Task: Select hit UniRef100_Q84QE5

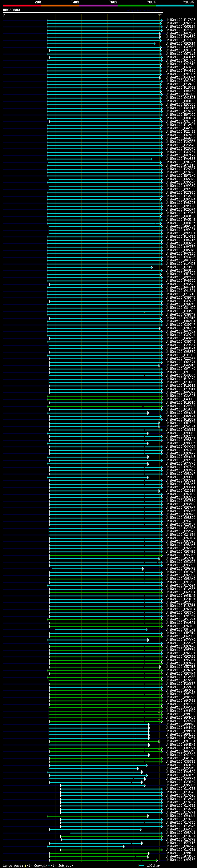Action: click(x=180, y=94)
